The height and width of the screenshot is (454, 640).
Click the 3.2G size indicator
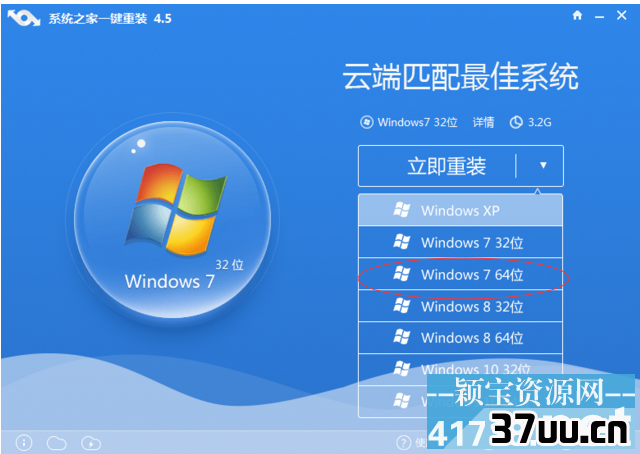[540, 122]
